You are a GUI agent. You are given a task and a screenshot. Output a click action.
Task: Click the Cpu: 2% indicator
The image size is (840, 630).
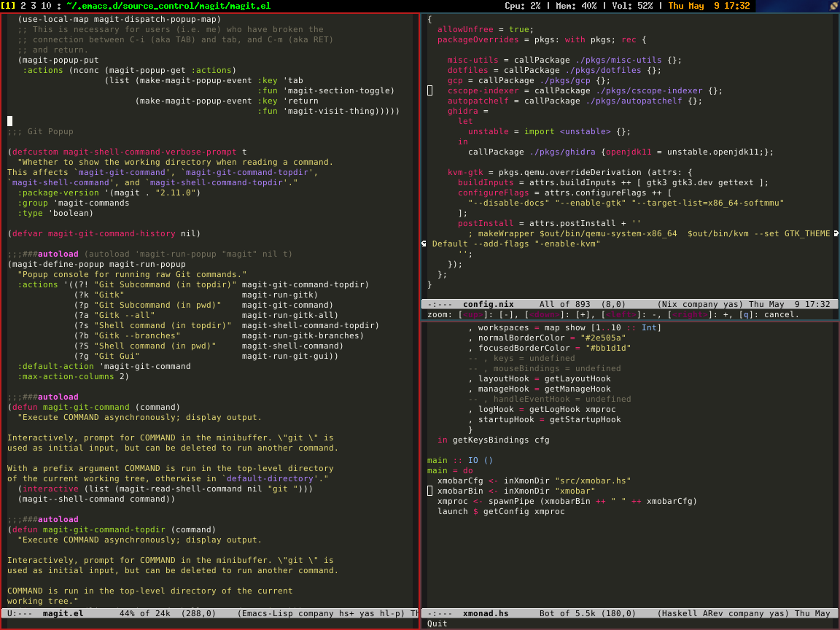522,6
